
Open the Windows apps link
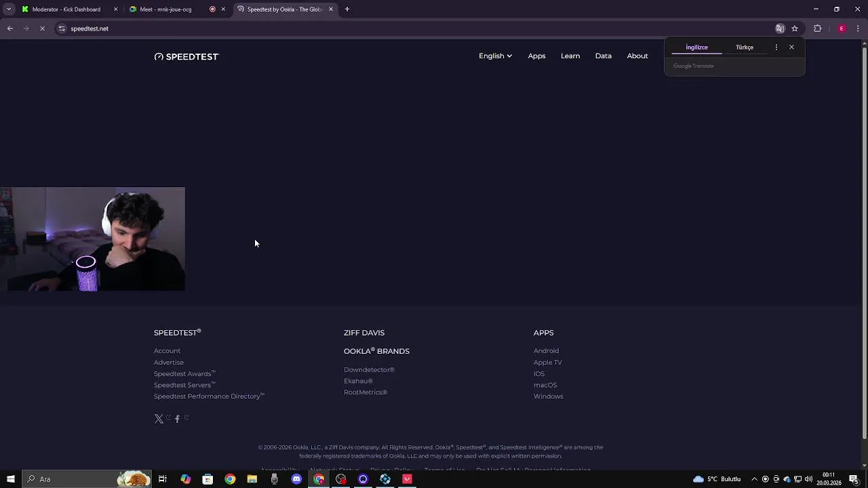tap(548, 396)
